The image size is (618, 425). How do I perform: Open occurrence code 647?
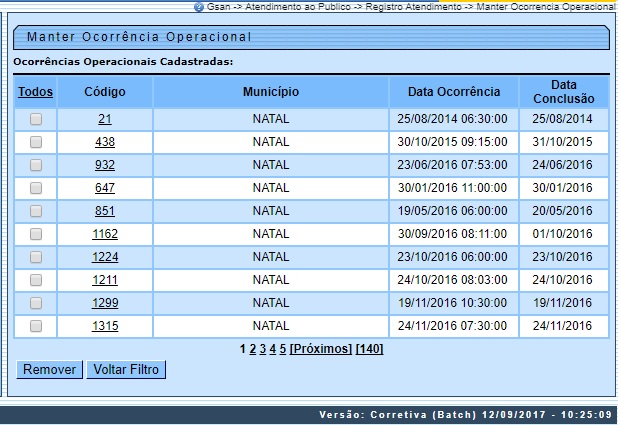tap(105, 188)
